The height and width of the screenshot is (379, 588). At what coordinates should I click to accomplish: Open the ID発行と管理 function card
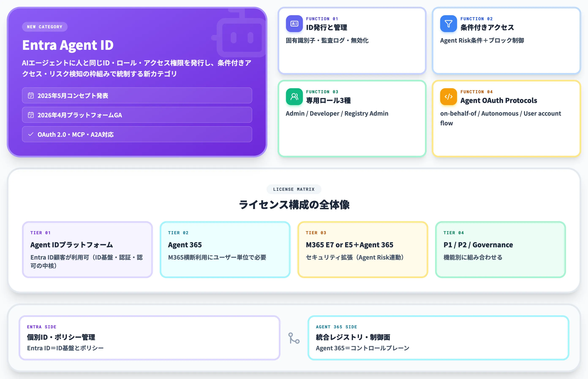[352, 41]
